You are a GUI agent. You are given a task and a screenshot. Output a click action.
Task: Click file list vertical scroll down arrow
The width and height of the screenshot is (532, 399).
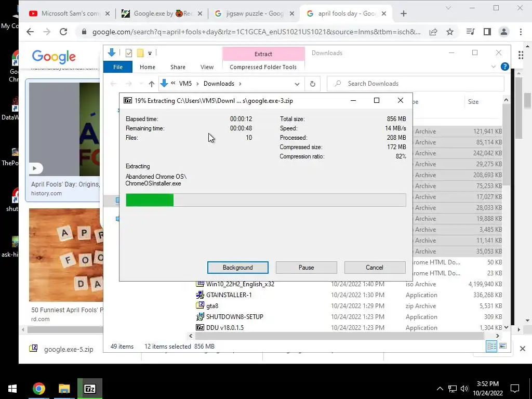click(x=506, y=327)
